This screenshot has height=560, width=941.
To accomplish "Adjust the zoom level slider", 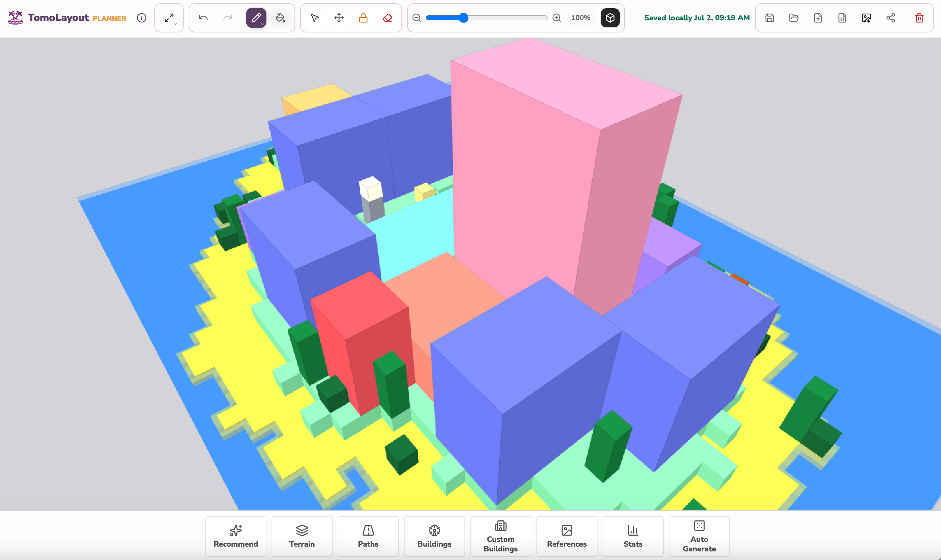I will (486, 18).
